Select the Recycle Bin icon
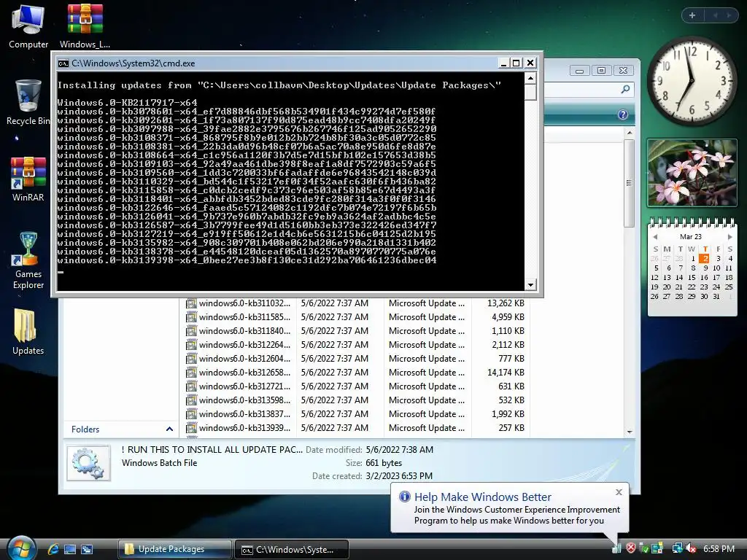This screenshot has height=560, width=747. coord(28,101)
